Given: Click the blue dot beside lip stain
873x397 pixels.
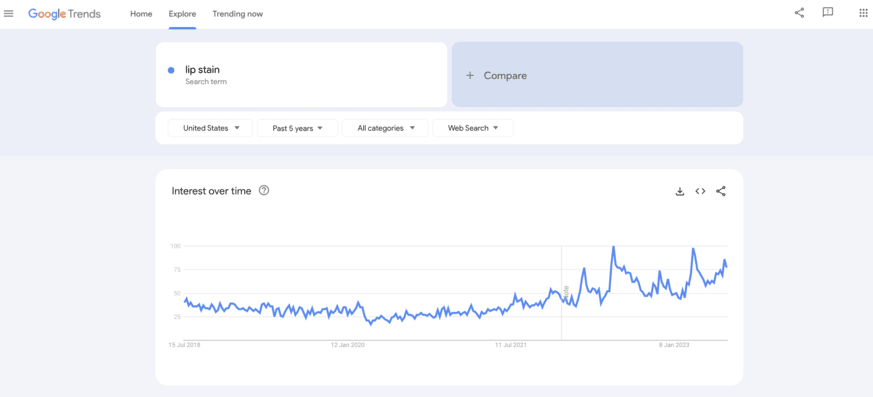Looking at the screenshot, I should click(171, 70).
